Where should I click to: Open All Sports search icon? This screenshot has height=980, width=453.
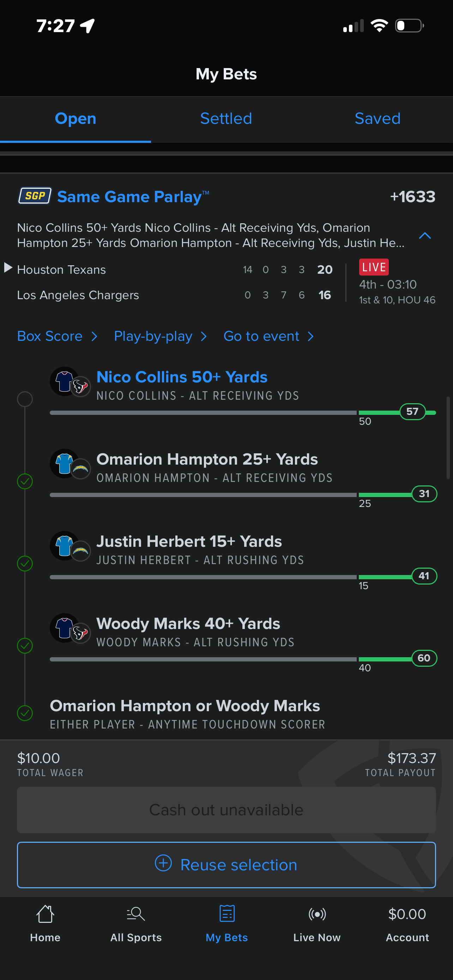[136, 914]
